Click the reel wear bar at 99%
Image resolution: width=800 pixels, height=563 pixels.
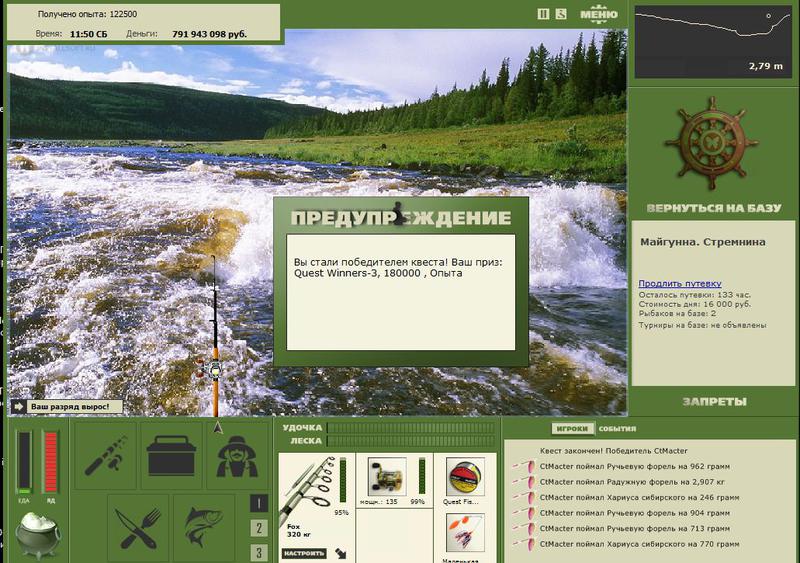pos(421,476)
